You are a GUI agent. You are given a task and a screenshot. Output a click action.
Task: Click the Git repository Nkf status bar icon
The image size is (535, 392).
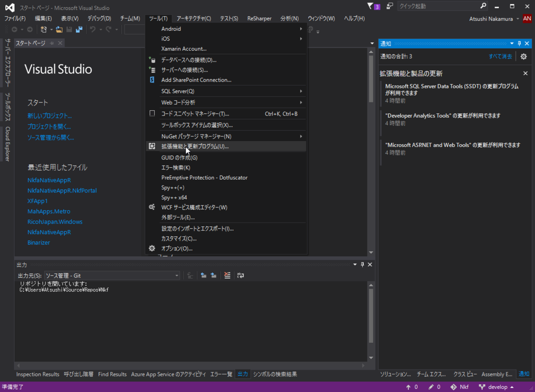click(x=453, y=387)
